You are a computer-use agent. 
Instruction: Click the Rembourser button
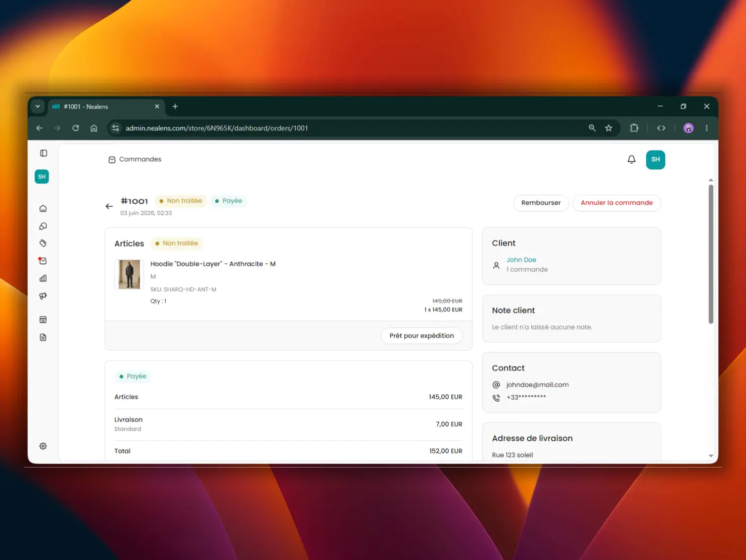tap(541, 203)
